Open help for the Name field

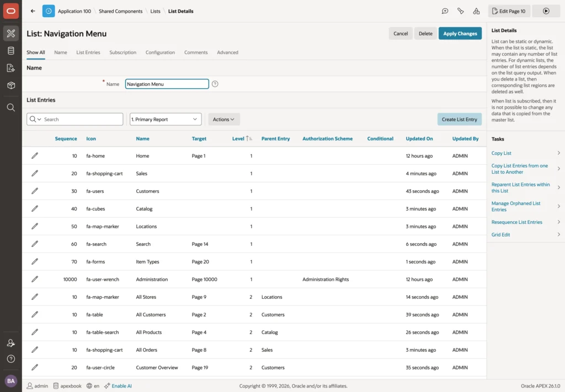tap(215, 84)
